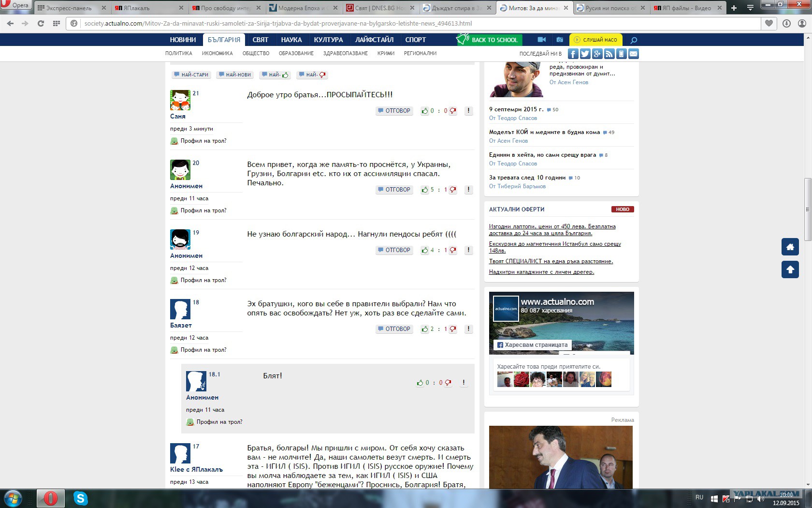
Task: Sort comments by НАЙ-НОВИ
Action: point(235,75)
